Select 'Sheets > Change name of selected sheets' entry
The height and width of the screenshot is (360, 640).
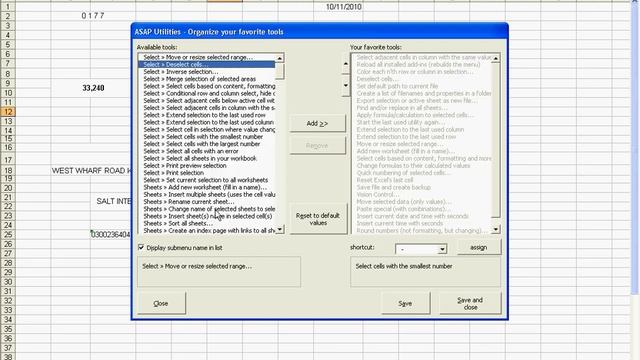click(207, 209)
